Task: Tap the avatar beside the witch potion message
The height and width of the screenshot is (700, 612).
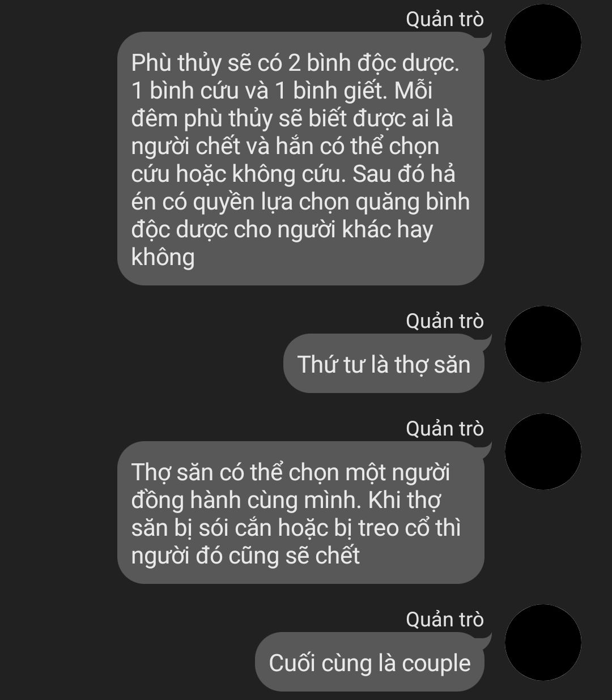Action: pos(543,42)
